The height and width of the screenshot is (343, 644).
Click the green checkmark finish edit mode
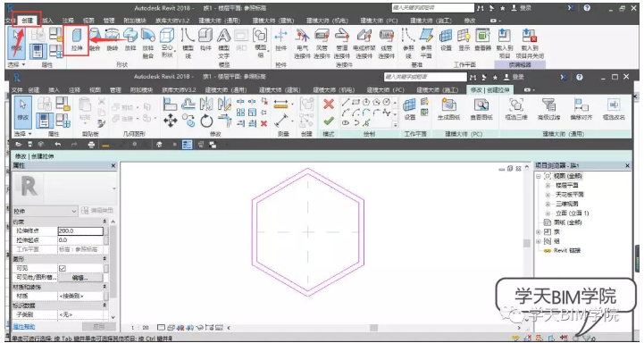point(329,121)
